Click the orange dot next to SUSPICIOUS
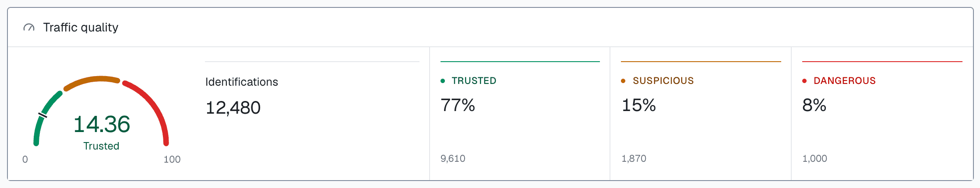This screenshot has height=188, width=980. [x=623, y=81]
